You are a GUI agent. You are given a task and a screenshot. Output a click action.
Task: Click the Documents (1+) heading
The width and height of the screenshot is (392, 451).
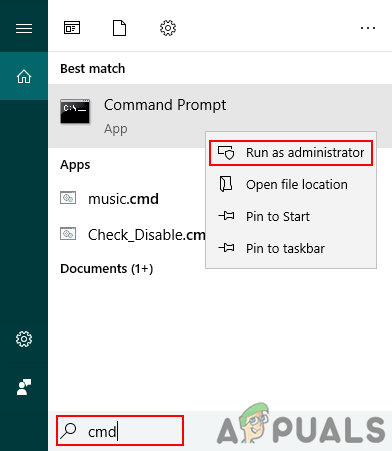coord(107,269)
